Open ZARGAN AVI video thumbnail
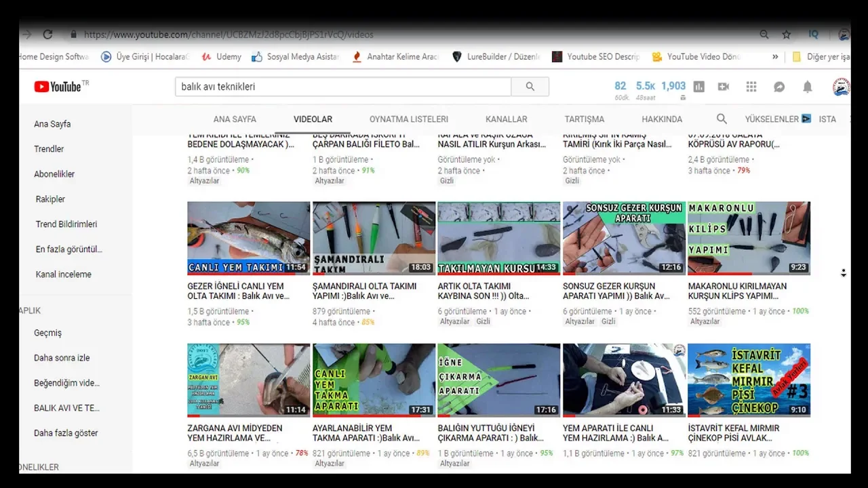Screen dimensions: 868x488 pyautogui.click(x=249, y=380)
